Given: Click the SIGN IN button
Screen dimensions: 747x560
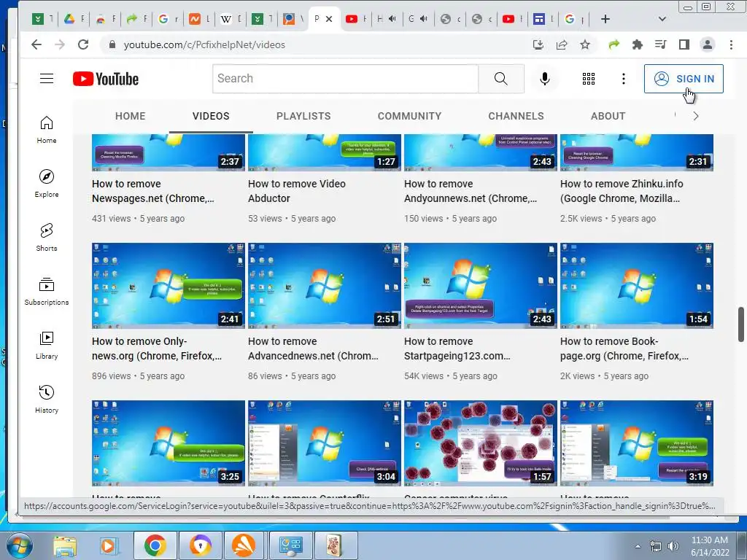Looking at the screenshot, I should pos(684,79).
